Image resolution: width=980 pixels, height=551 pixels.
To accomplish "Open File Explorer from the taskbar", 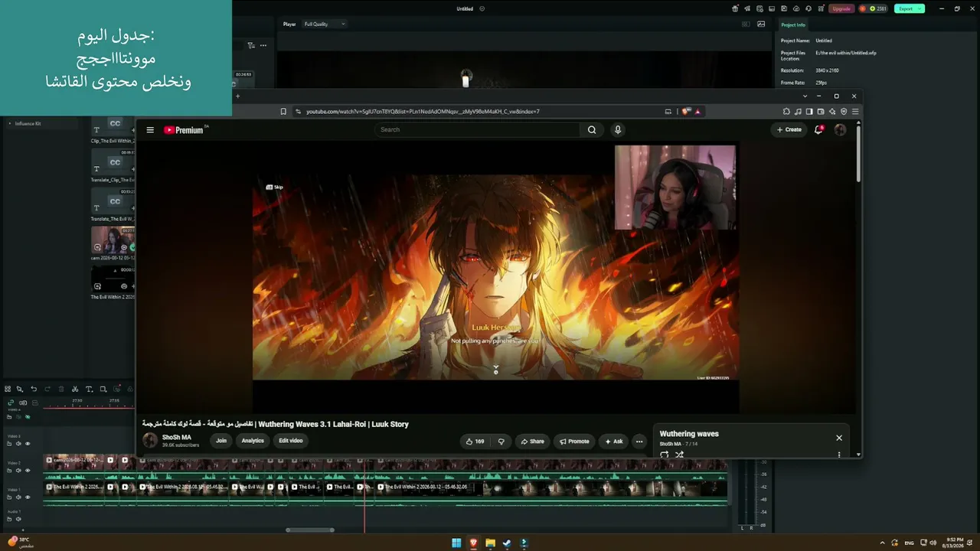I will pyautogui.click(x=490, y=543).
